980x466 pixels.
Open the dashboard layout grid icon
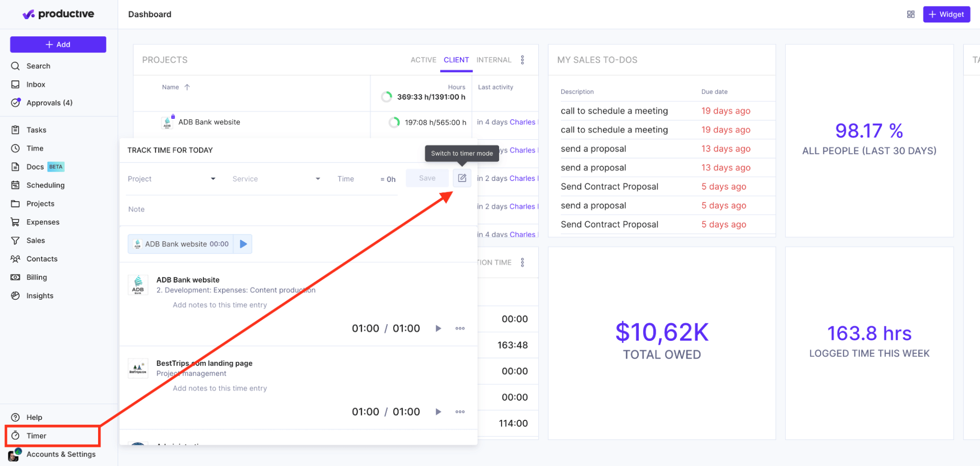pyautogui.click(x=910, y=14)
